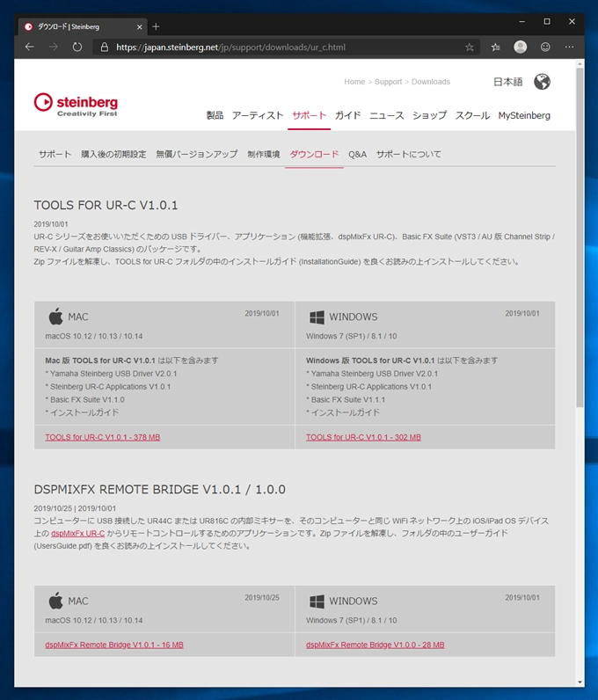Open a new tab with the plus icon
Viewport: 598px width, 700px height.
coord(156,26)
